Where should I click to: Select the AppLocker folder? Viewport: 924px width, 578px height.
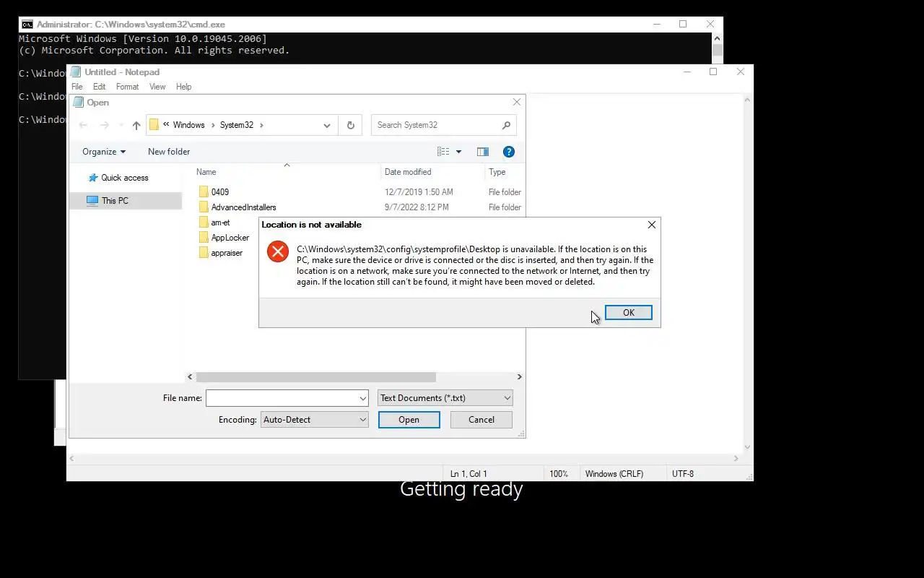pyautogui.click(x=230, y=238)
